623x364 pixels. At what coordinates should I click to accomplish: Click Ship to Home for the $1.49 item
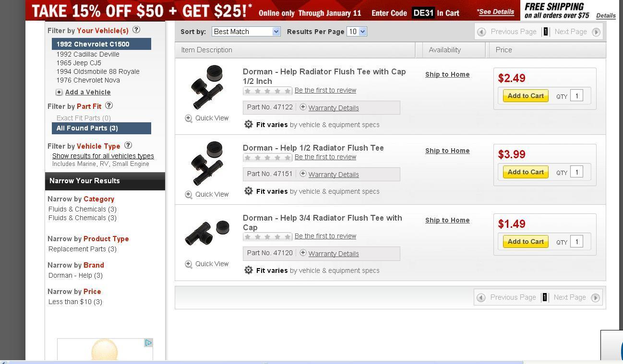447,220
